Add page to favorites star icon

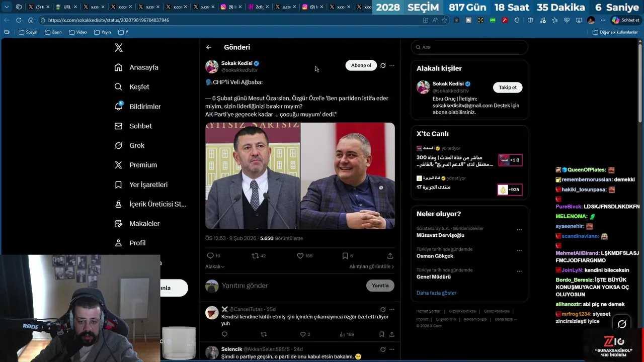[x=444, y=20]
